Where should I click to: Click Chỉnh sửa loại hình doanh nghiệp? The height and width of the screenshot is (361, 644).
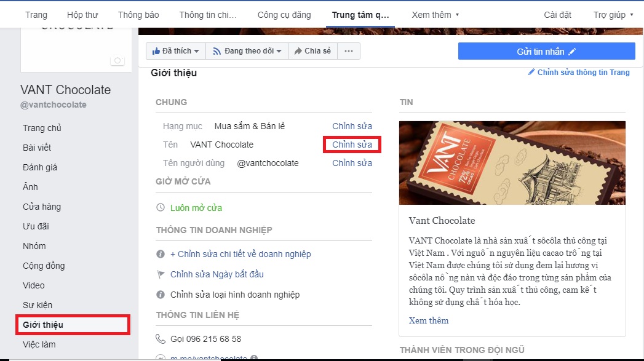(x=235, y=295)
